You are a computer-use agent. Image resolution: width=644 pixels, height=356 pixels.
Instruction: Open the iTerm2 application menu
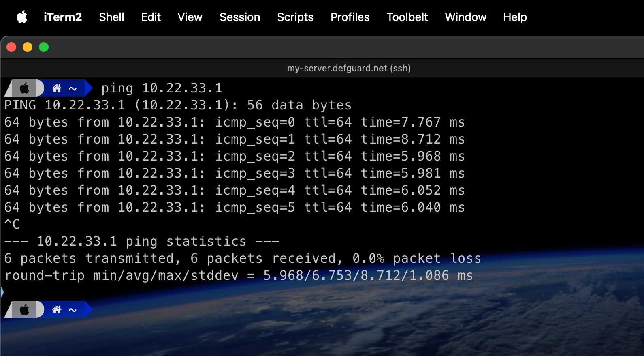[x=63, y=17]
